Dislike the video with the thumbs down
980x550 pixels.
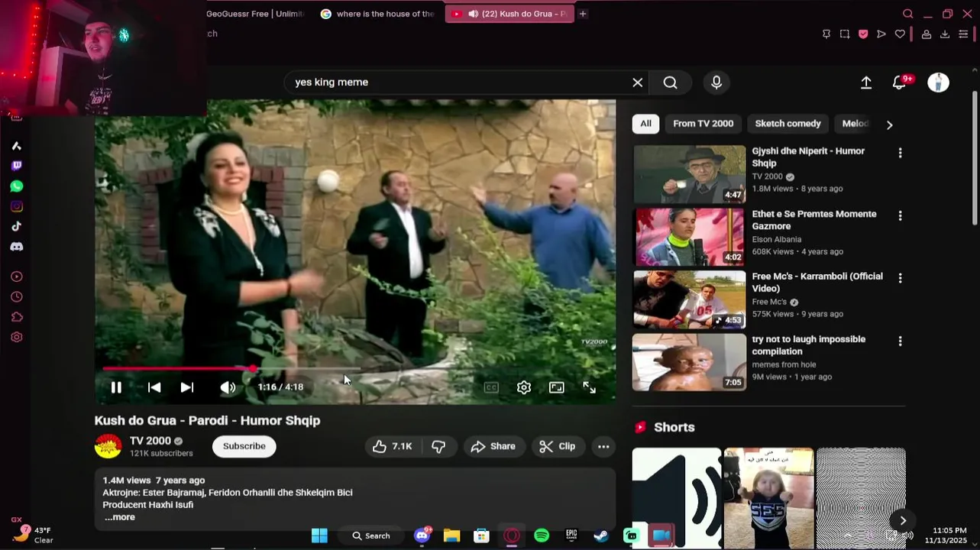438,446
